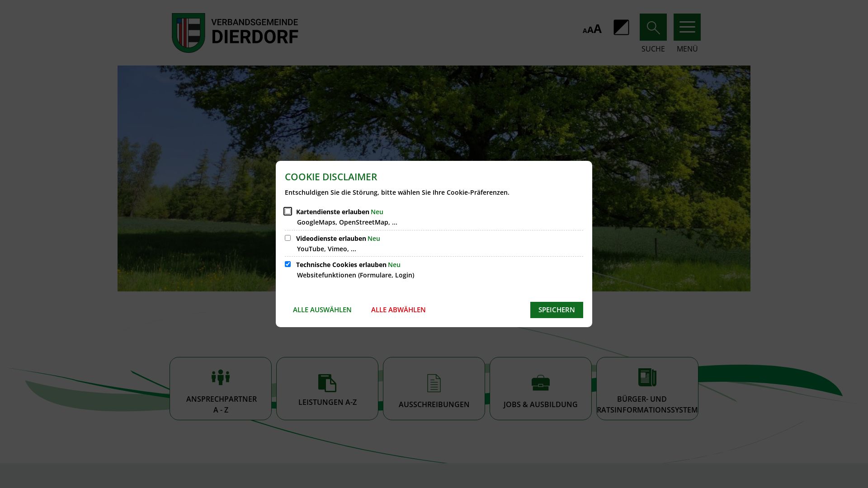Click the Jobs & Ausbildung briefcase icon

coord(541,383)
